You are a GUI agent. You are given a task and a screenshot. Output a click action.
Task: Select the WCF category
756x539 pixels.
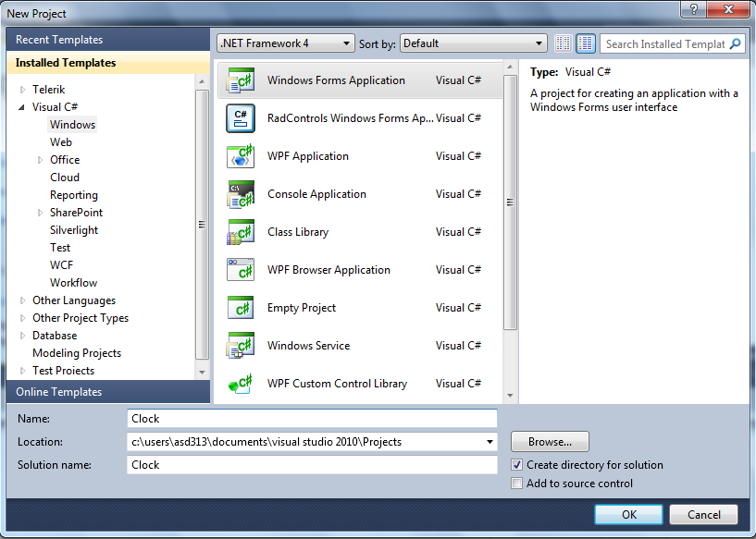(61, 265)
